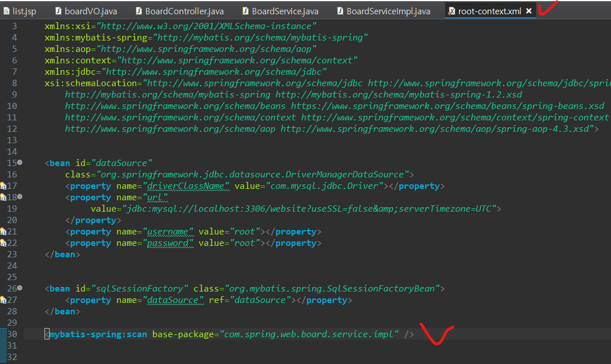Click the xsi:schemaLocation attribute name
Viewport: 611px width, 364px height.
[91, 83]
